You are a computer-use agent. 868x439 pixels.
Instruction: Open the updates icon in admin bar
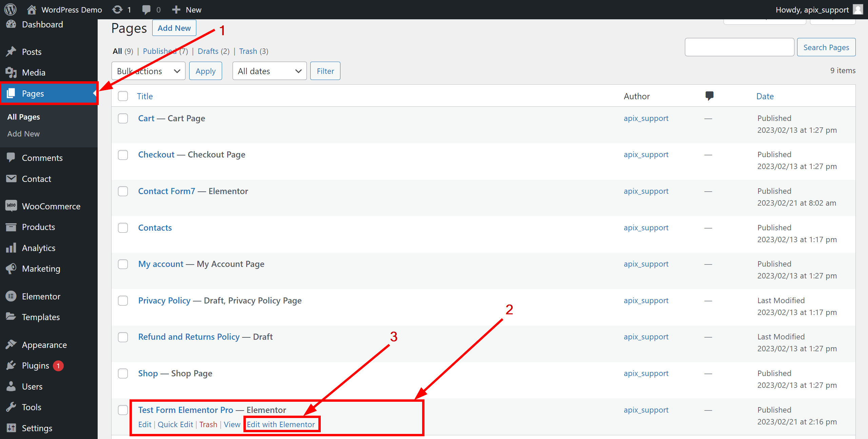(118, 9)
